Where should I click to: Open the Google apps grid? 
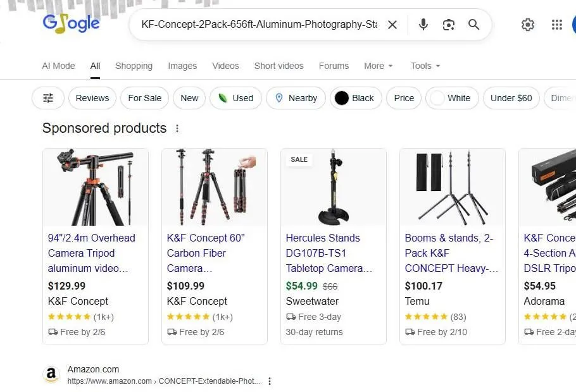[556, 25]
